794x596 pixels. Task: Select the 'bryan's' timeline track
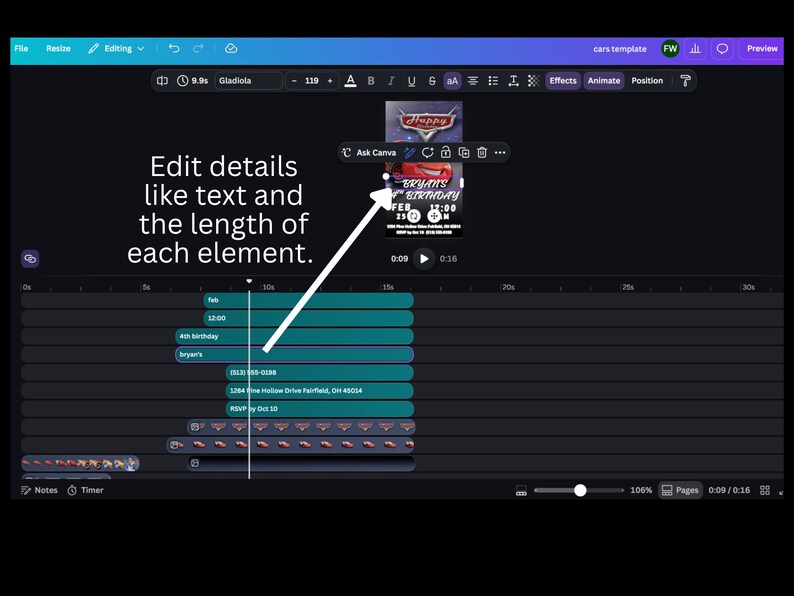click(294, 354)
